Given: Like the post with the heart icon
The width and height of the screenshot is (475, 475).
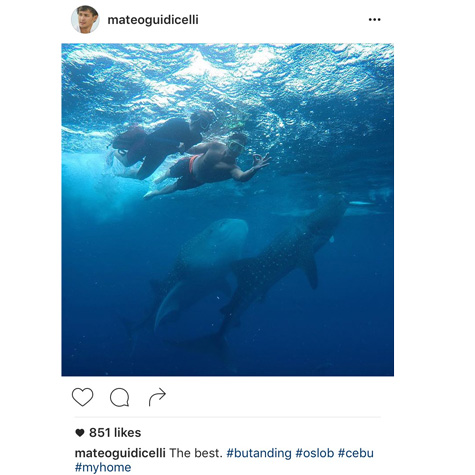Looking at the screenshot, I should click(x=82, y=397).
